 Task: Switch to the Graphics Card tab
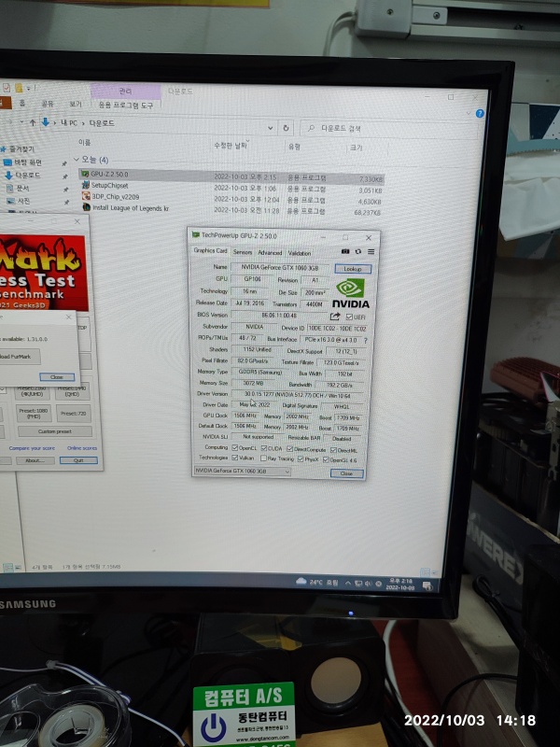(x=210, y=250)
